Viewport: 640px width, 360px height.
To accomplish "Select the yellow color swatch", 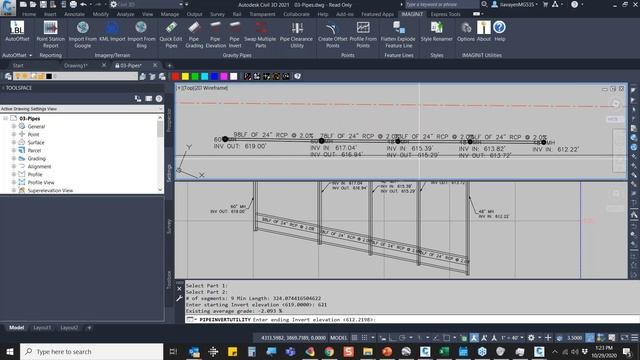I will click(x=185, y=76).
